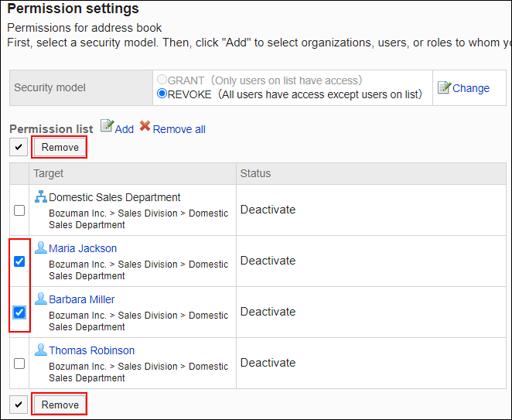Click the Permission list label
The image size is (512, 420).
[51, 129]
